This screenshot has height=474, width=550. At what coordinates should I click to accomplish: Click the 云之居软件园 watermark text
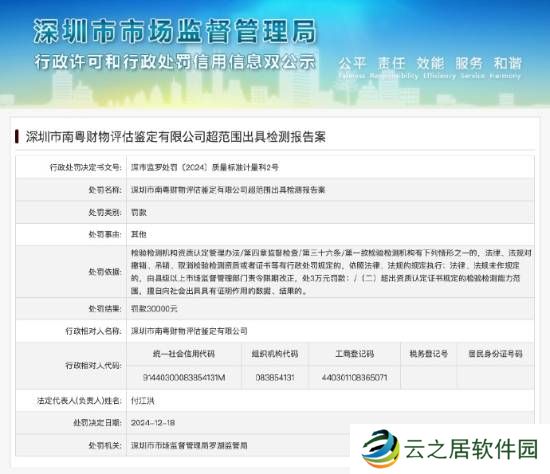(471, 449)
